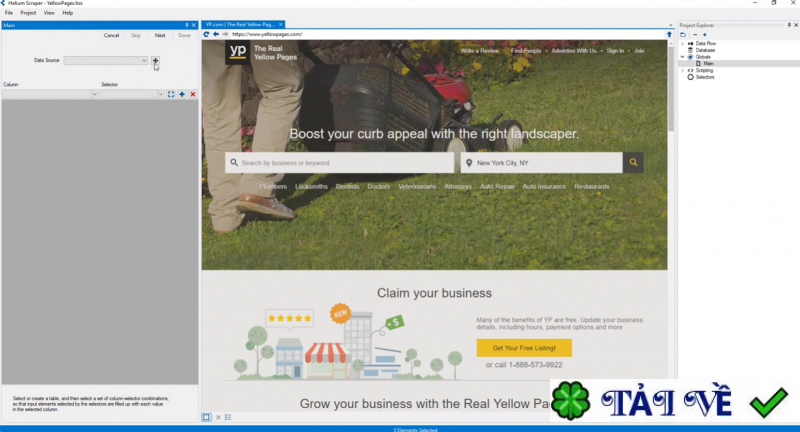Select Selectors in Project Explorer

pos(705,77)
